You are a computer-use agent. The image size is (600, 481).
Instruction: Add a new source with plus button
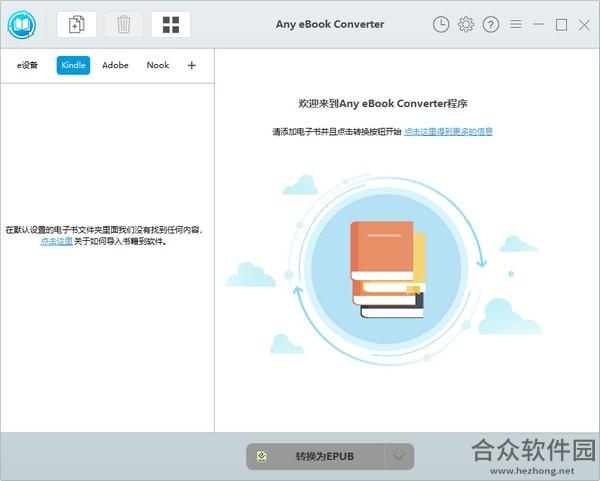point(192,65)
